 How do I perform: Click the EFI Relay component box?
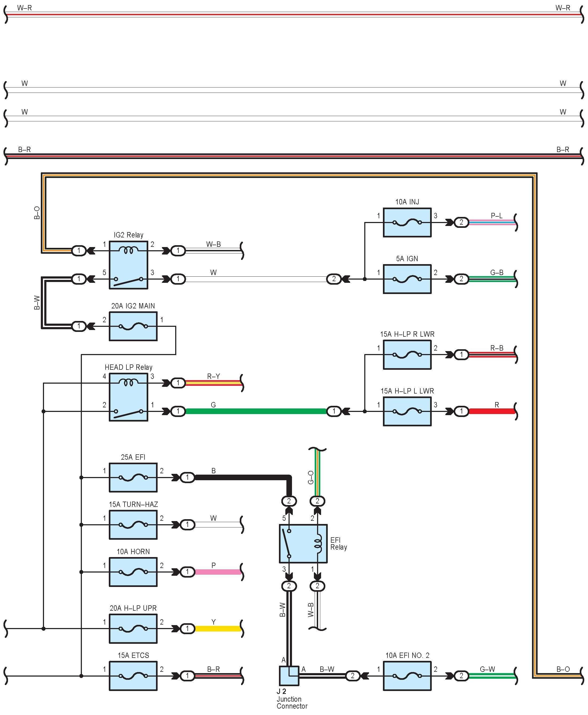(x=303, y=543)
